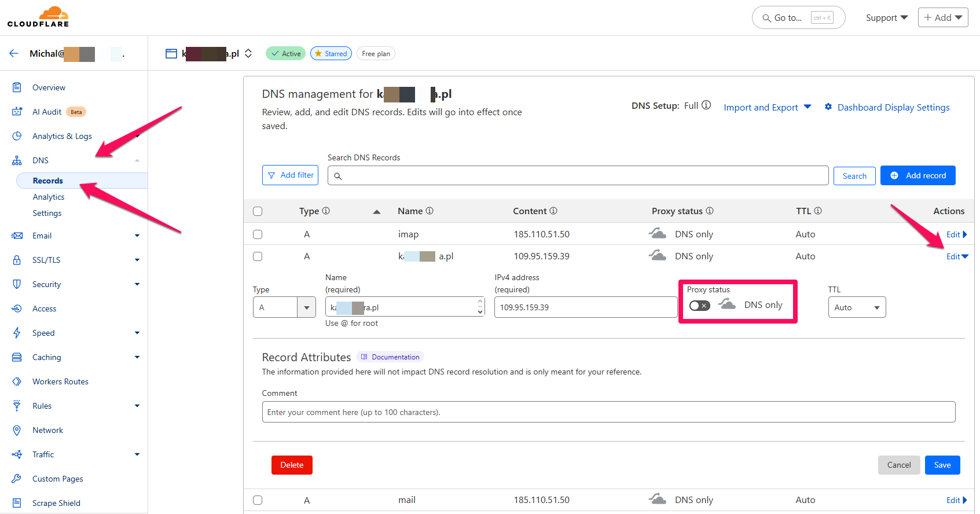Open the Support dropdown menu
This screenshot has height=514, width=980.
click(887, 18)
